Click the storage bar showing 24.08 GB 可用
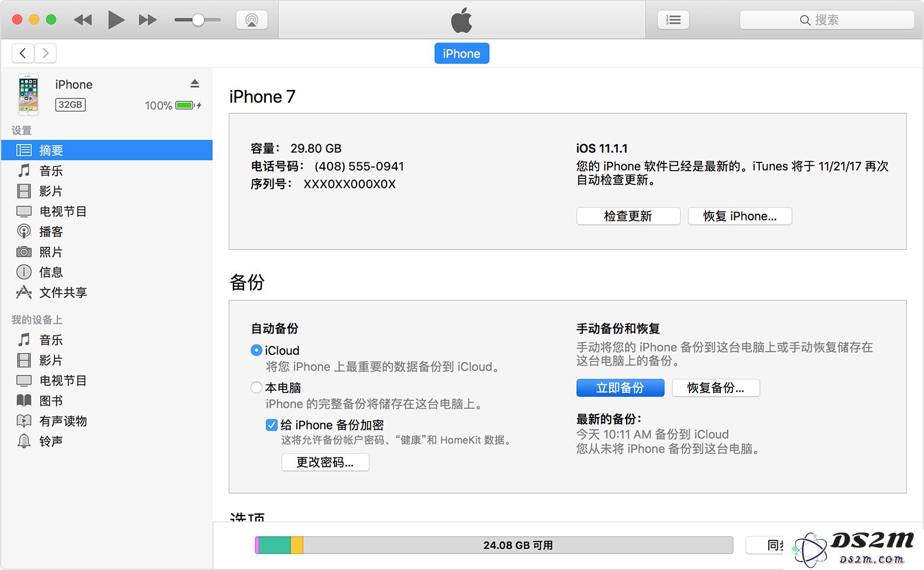This screenshot has width=924, height=570. click(x=494, y=545)
